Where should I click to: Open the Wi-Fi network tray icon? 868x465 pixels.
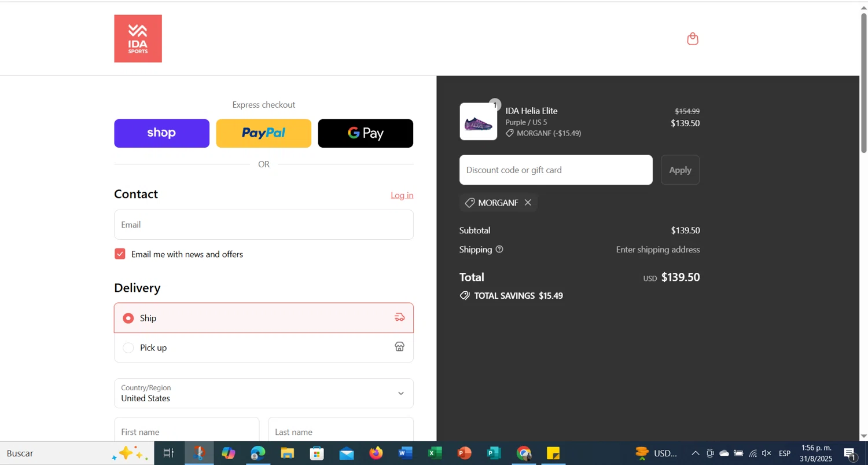click(x=753, y=453)
